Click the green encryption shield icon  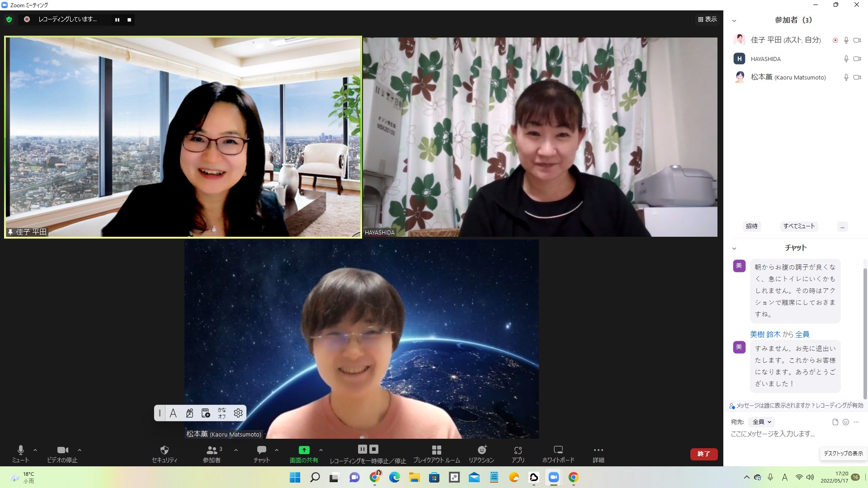tap(9, 19)
